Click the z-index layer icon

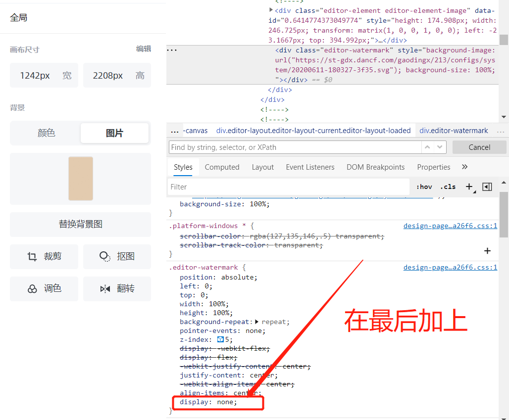coord(220,339)
